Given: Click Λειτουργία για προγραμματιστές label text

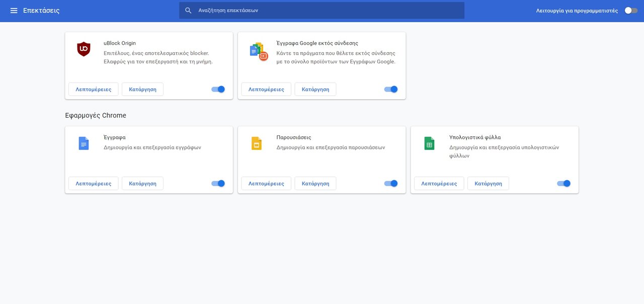Looking at the screenshot, I should 577,11.
